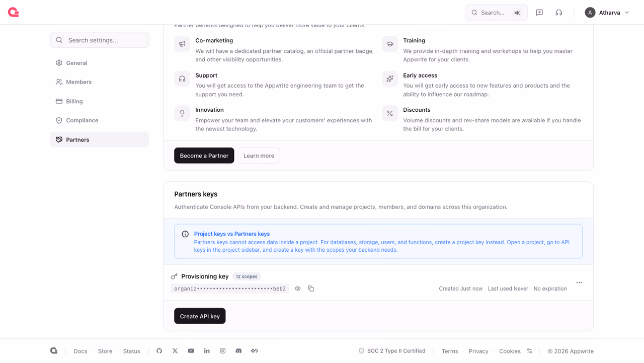Click the Compliance shield icon
This screenshot has width=644, height=363.
point(59,120)
